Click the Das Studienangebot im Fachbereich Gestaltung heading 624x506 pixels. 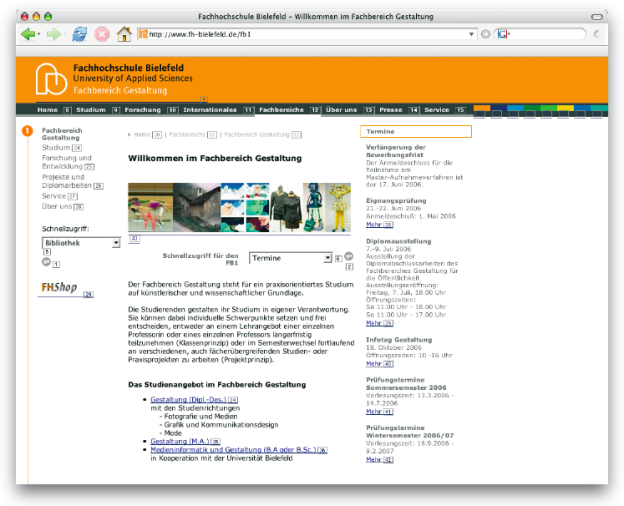[217, 385]
